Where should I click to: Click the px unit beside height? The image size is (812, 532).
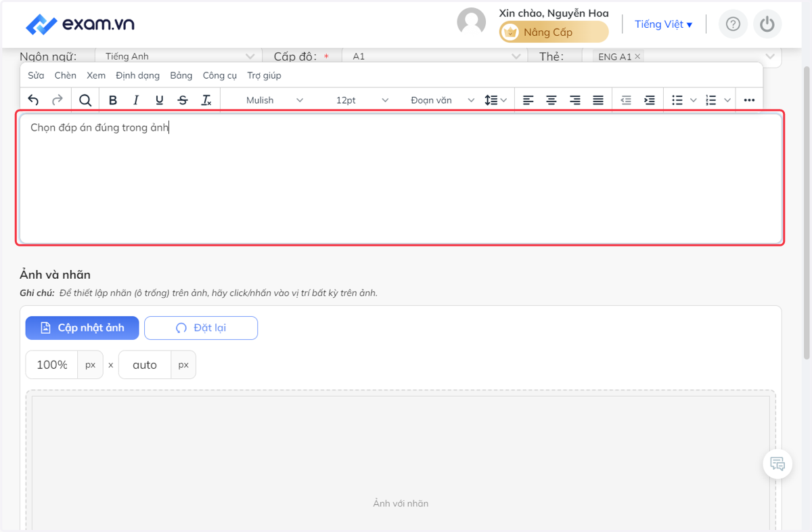(183, 365)
